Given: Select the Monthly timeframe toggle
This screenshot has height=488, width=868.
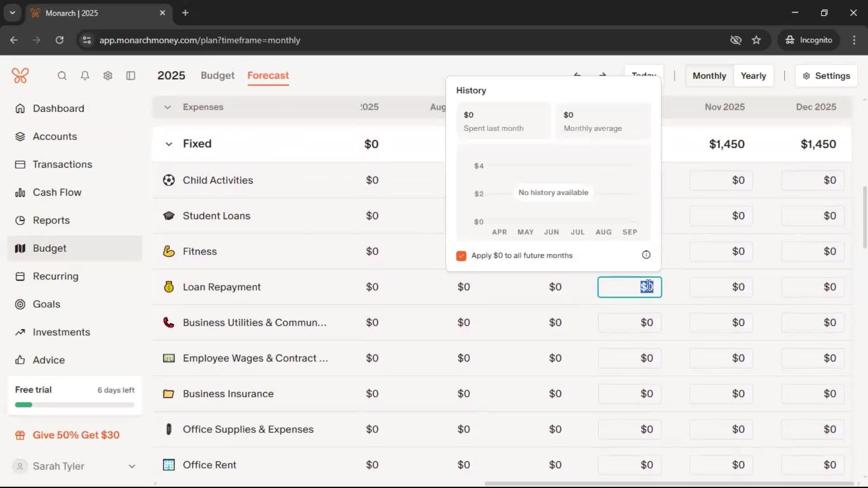Looking at the screenshot, I should pyautogui.click(x=709, y=76).
